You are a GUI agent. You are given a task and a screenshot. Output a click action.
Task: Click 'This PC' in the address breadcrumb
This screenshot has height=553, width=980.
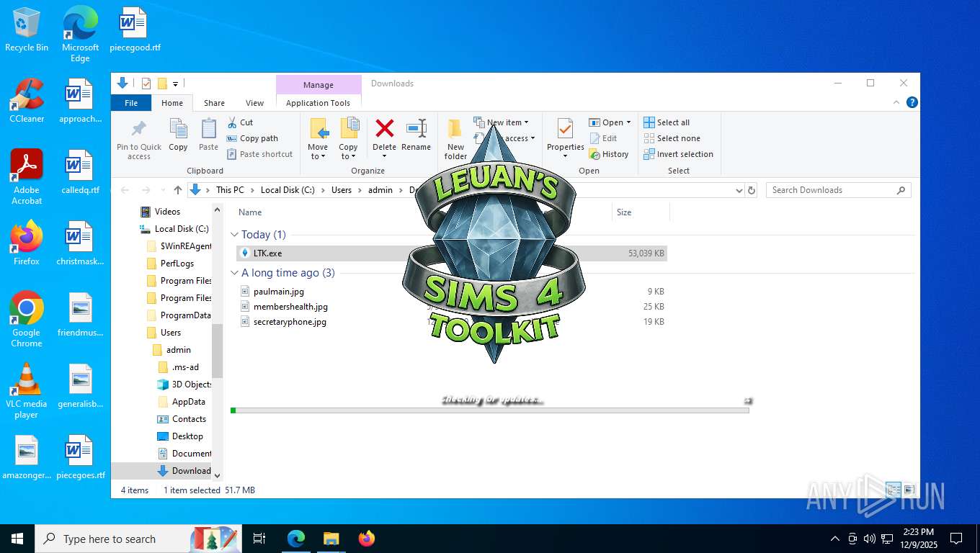[230, 190]
